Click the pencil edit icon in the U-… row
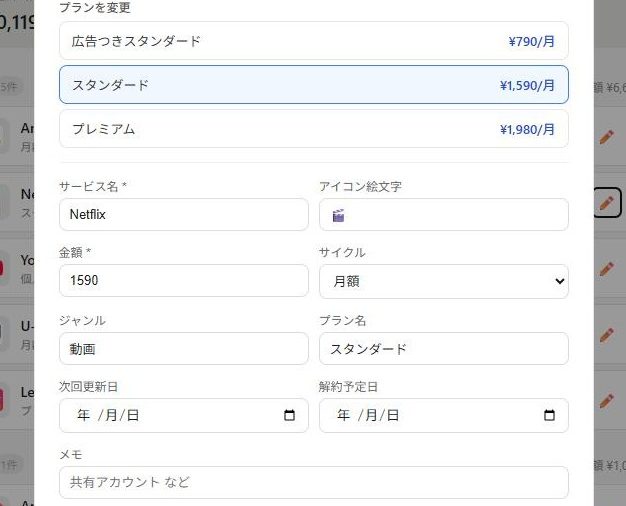This screenshot has width=626, height=506. pos(607,335)
